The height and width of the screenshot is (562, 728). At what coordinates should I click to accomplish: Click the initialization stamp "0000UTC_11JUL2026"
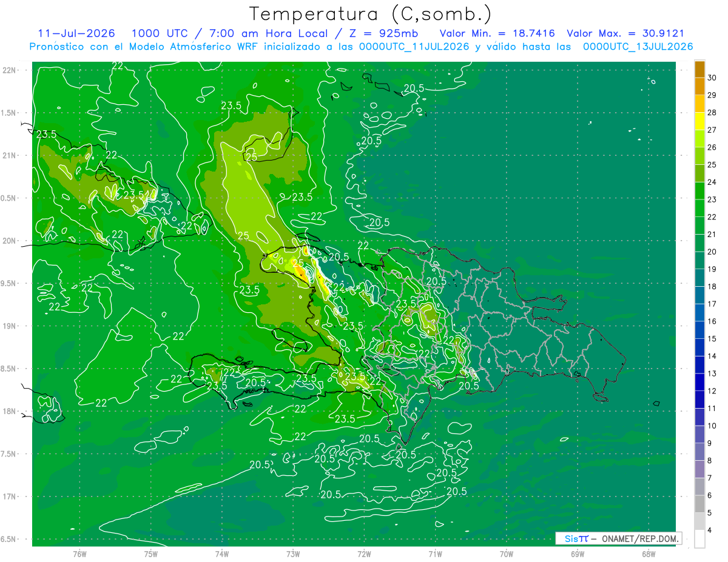[414, 46]
